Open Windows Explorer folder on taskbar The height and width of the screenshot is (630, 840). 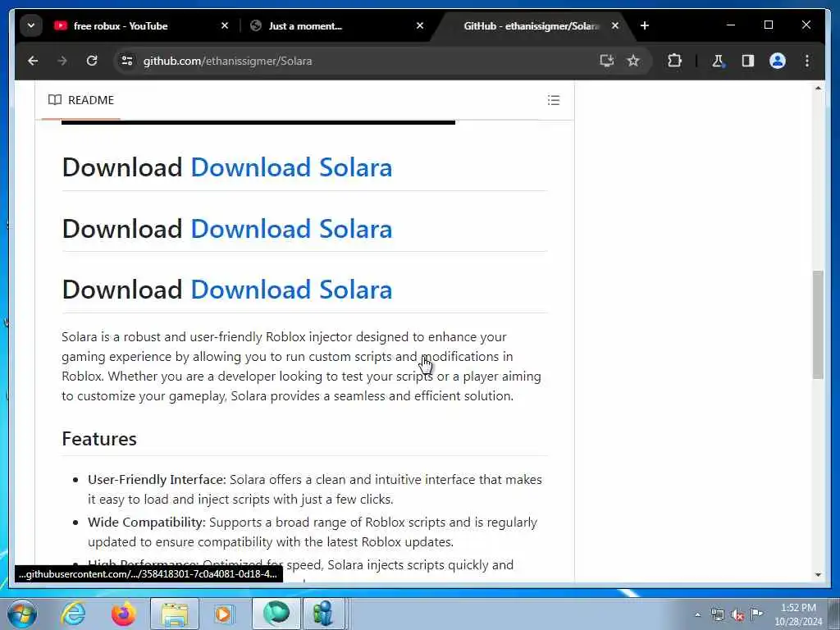click(175, 614)
